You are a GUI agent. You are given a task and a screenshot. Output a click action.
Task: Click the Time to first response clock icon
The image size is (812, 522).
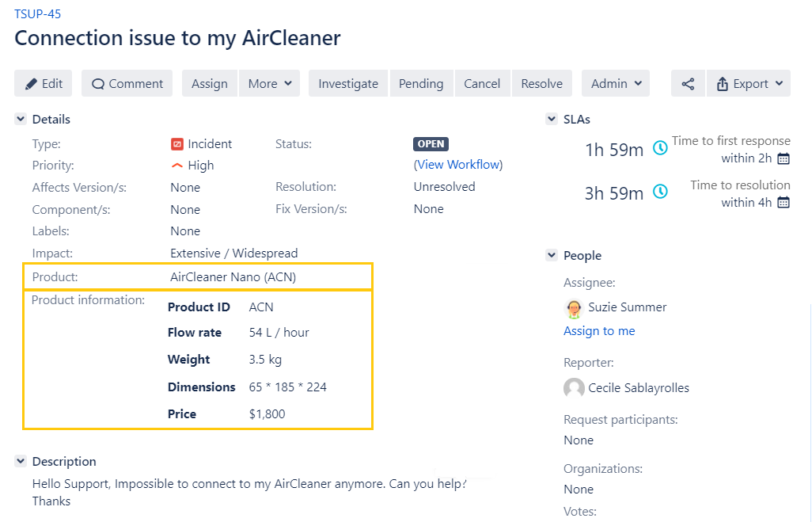click(x=659, y=148)
